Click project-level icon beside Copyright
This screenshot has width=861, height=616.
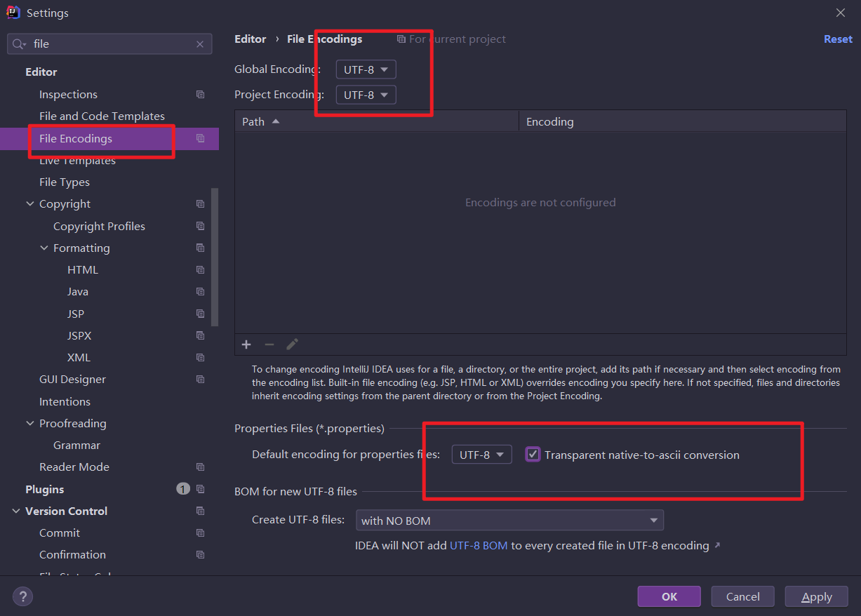[x=201, y=204]
